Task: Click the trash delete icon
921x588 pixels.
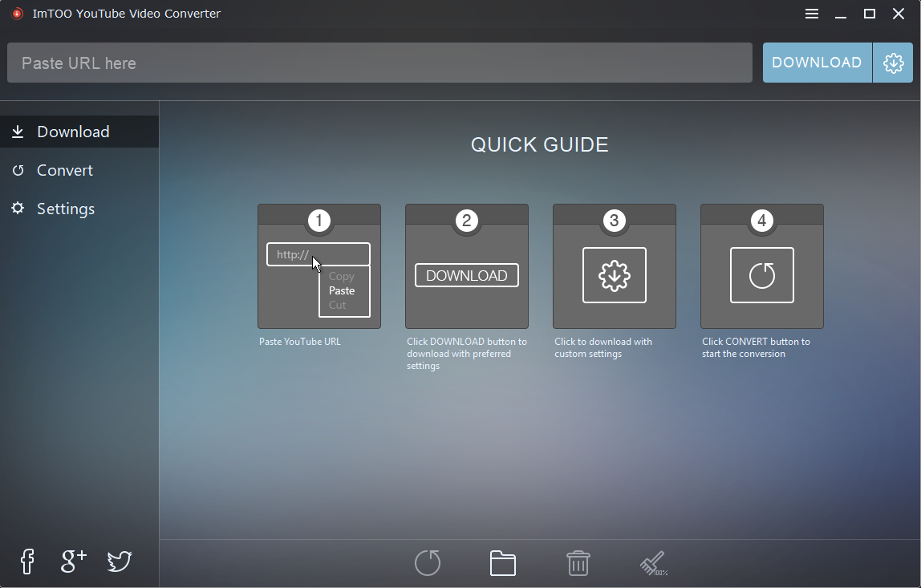Action: tap(578, 563)
